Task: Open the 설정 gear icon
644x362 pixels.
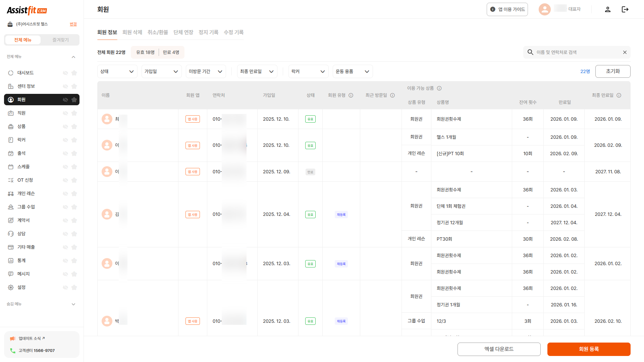Action: 10,287
